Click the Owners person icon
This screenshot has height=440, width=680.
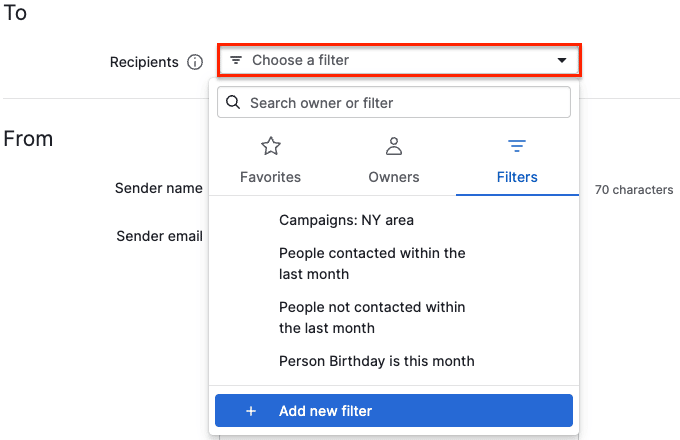coord(394,147)
